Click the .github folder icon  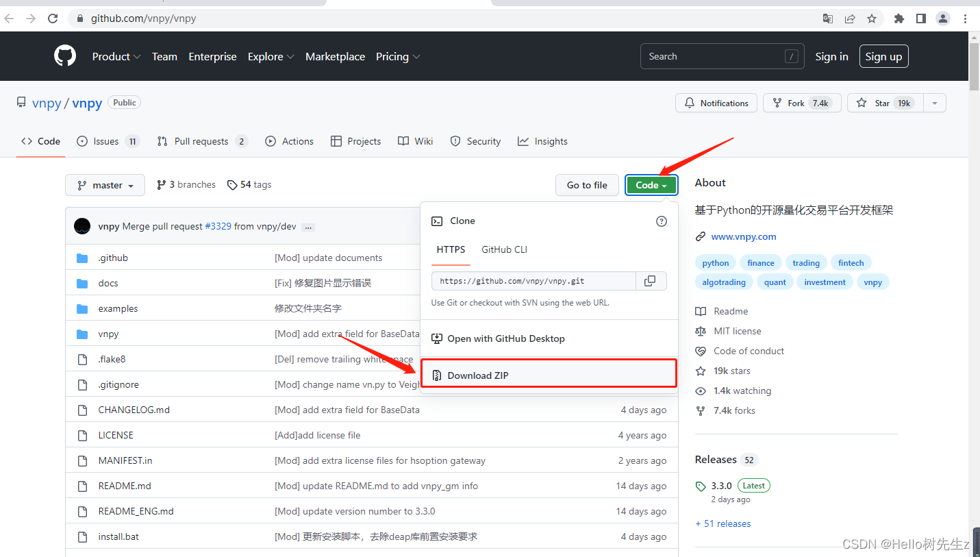[82, 258]
